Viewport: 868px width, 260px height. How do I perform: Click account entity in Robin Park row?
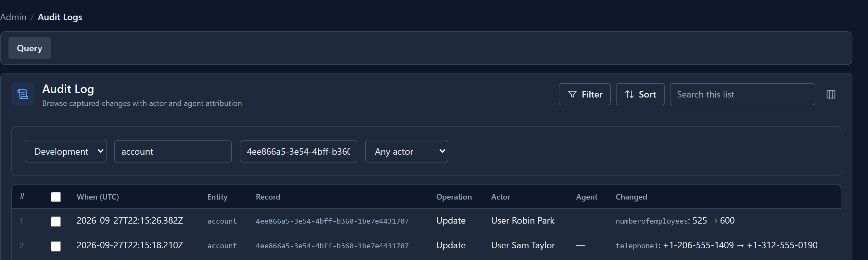click(222, 221)
